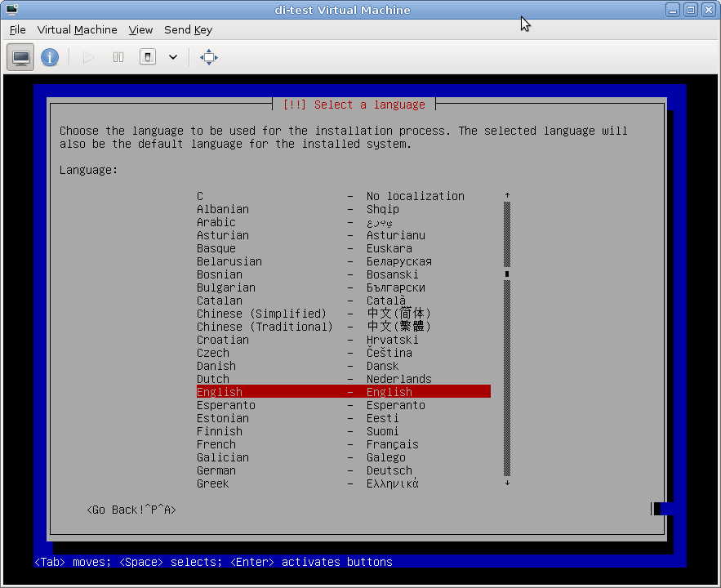The height and width of the screenshot is (588, 721).
Task: Select Czech in the language list
Action: pos(344,353)
